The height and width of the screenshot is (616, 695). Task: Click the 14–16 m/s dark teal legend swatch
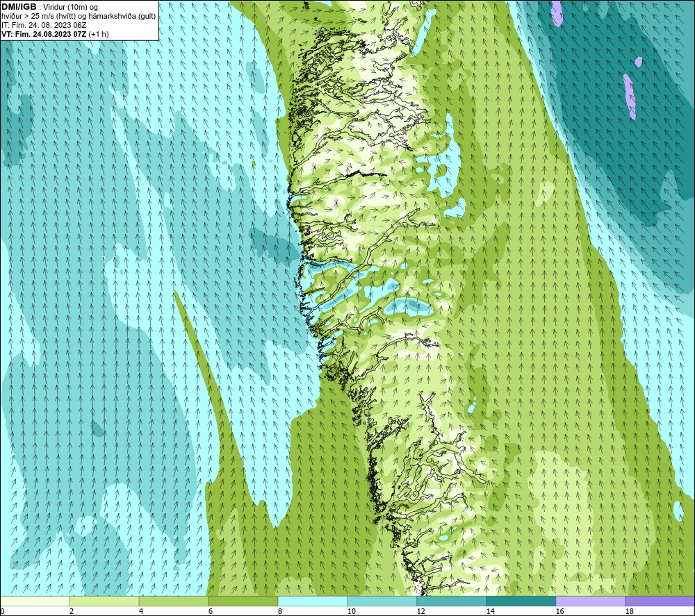[521, 601]
